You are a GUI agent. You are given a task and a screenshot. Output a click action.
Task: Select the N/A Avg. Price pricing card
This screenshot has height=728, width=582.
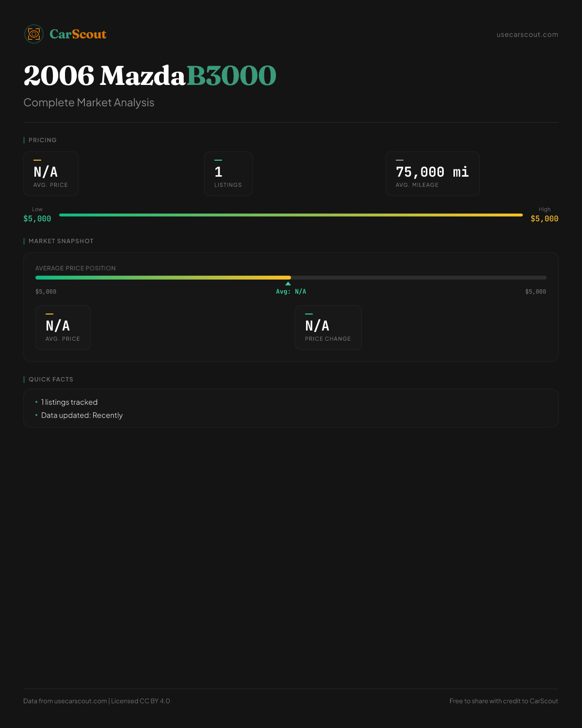(51, 174)
